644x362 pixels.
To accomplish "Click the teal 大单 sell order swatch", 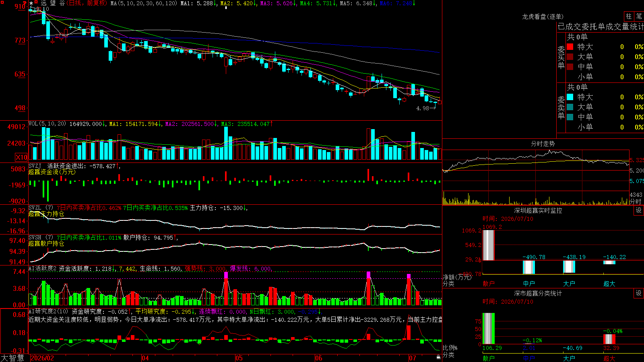I will click(x=570, y=107).
